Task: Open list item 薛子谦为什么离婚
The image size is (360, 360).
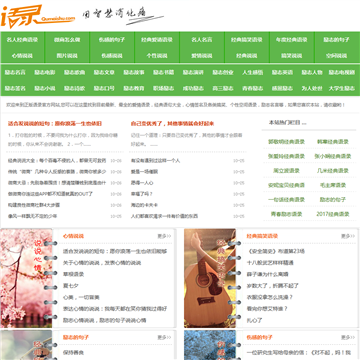Action: pyautogui.click(x=268, y=274)
